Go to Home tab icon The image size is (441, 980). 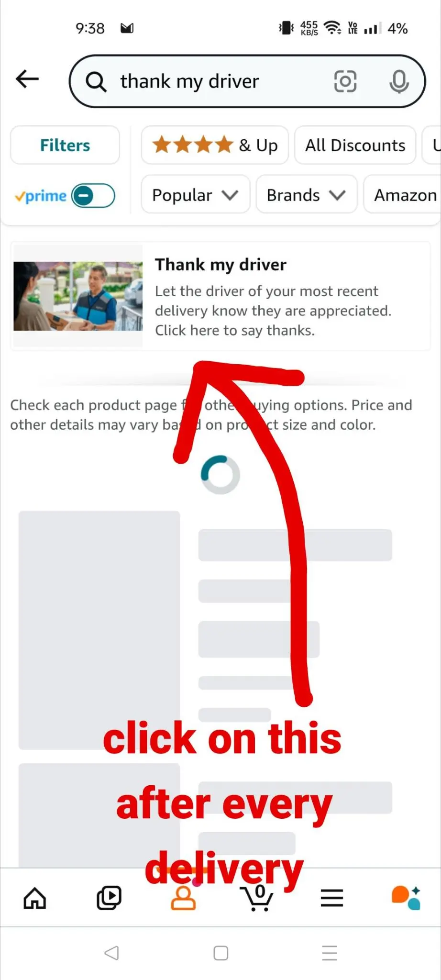click(x=35, y=898)
